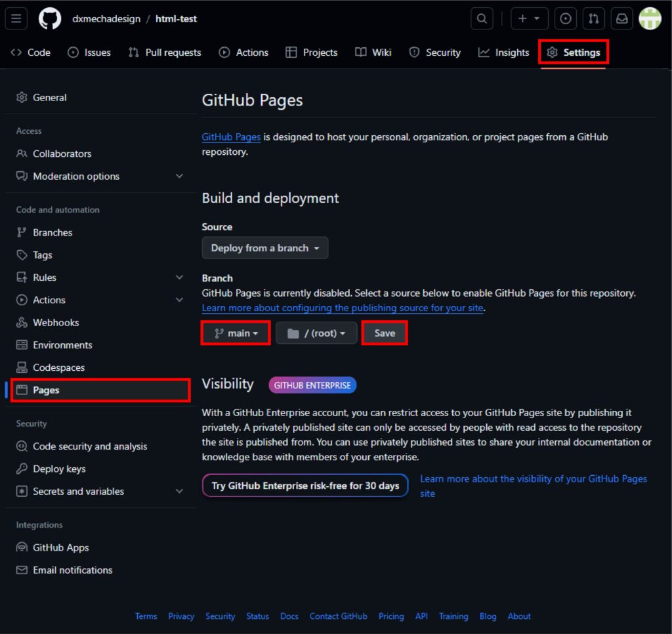This screenshot has width=672, height=634.
Task: Switch to the Code tab
Action: pyautogui.click(x=30, y=53)
